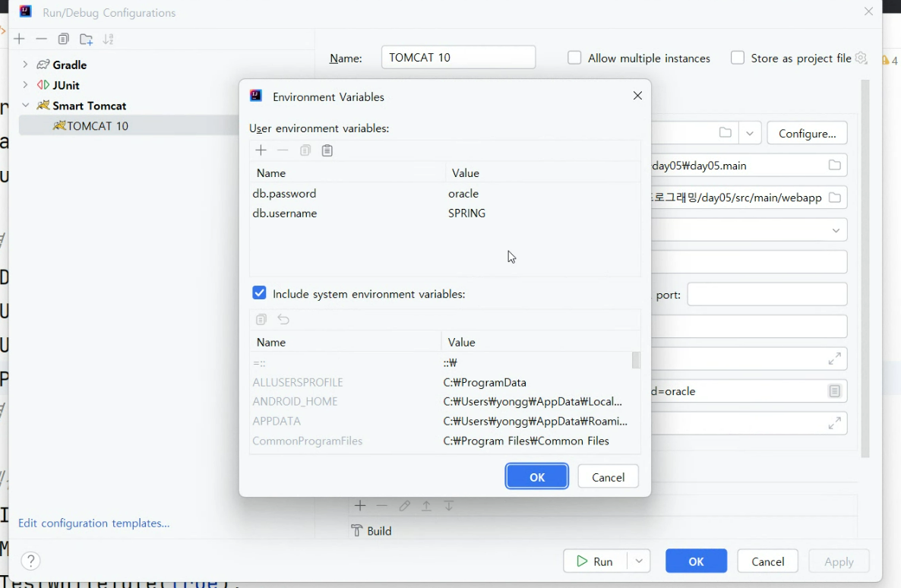Focus the Name field TOMCAT 10
This screenshot has width=901, height=588.
click(x=458, y=58)
